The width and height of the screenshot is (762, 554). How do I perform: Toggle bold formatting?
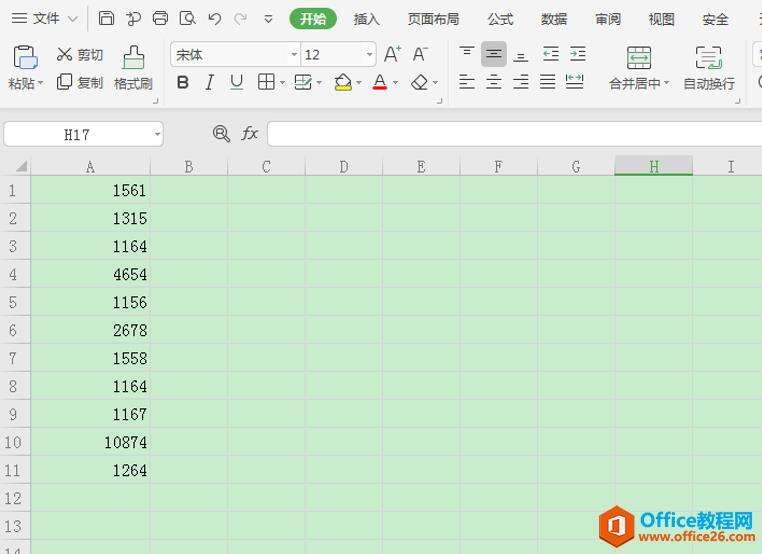(x=183, y=82)
